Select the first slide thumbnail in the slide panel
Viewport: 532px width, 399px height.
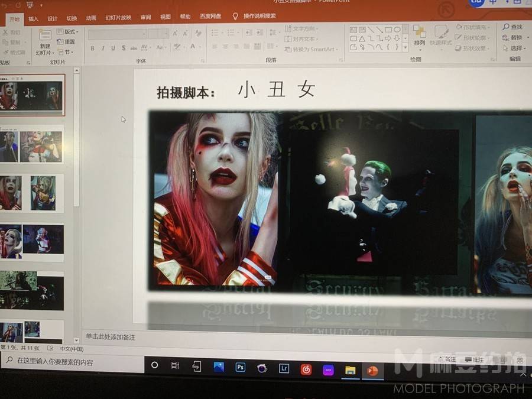click(31, 95)
